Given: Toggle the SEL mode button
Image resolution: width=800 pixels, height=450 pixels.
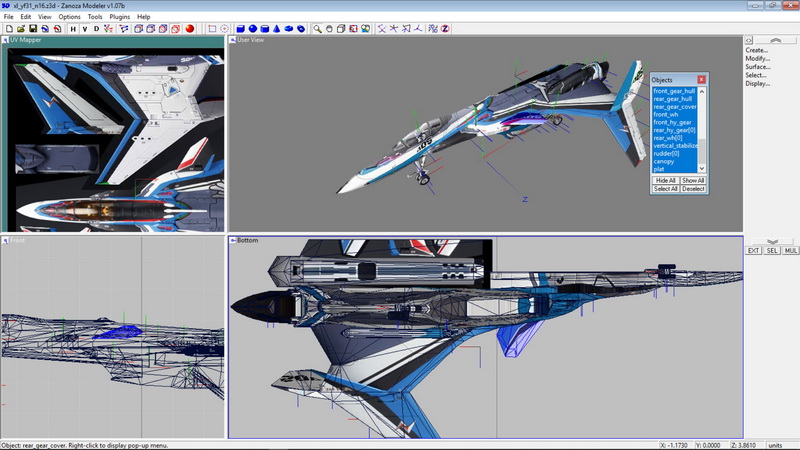Looking at the screenshot, I should point(772,251).
